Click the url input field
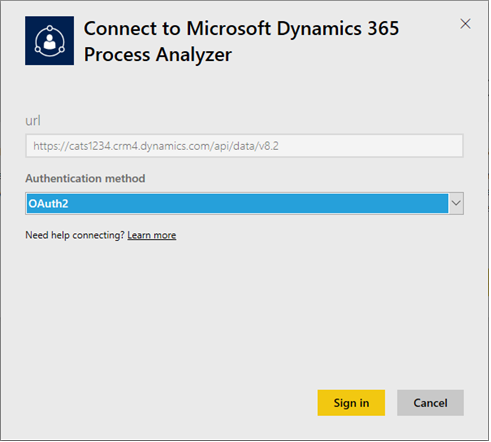The width and height of the screenshot is (491, 442). (x=244, y=146)
